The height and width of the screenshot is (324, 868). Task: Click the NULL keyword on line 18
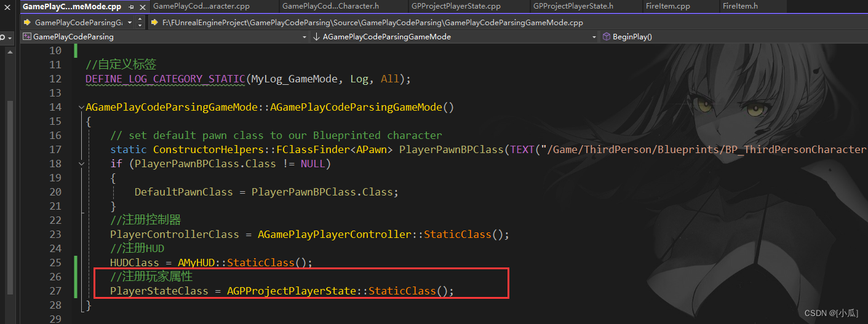(313, 164)
